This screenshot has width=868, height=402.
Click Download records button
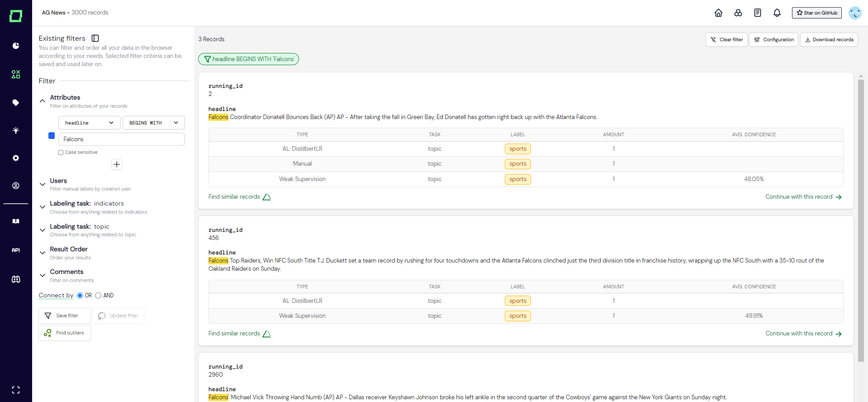tap(829, 39)
